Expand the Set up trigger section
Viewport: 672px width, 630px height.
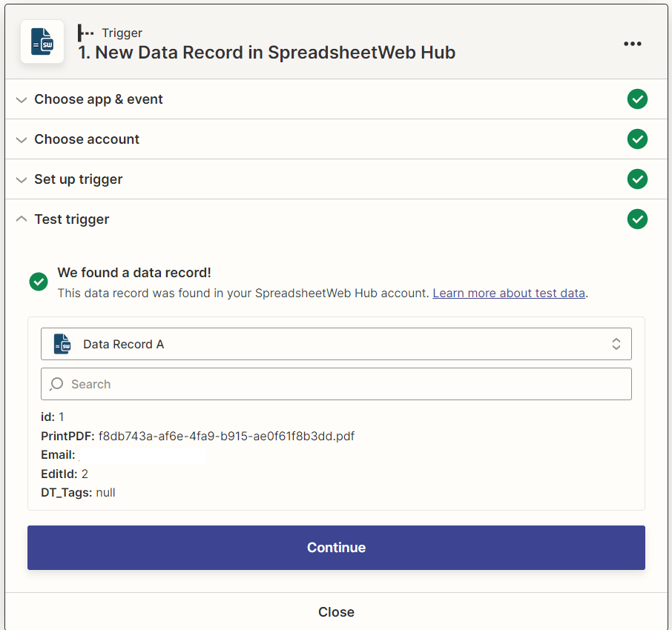[x=78, y=179]
